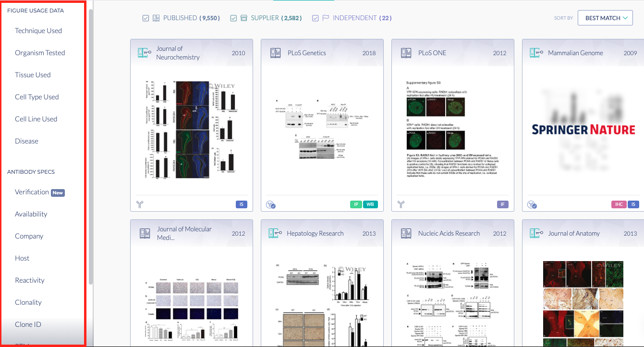
Task: Click the journal icon on the PLoS ONE card
Action: [406, 53]
